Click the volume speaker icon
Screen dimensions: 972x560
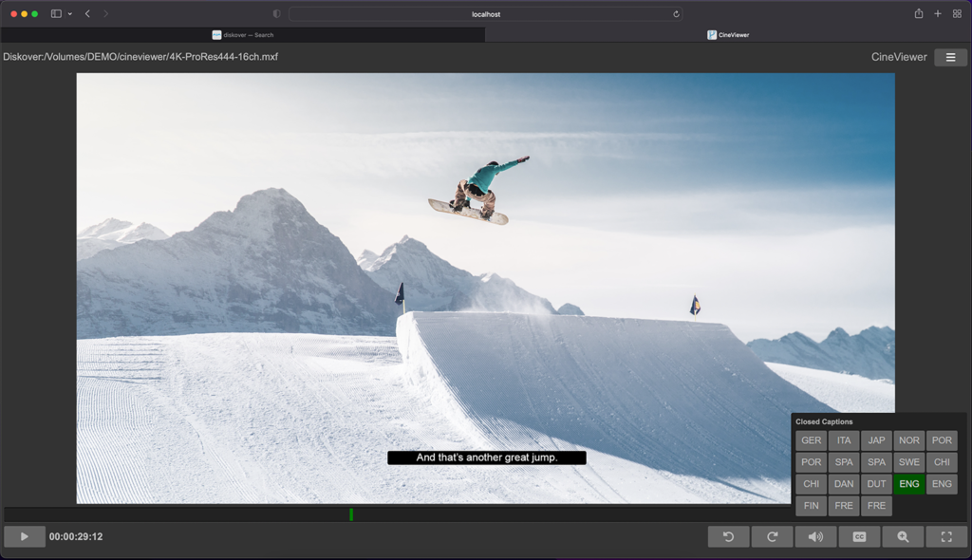coord(815,536)
